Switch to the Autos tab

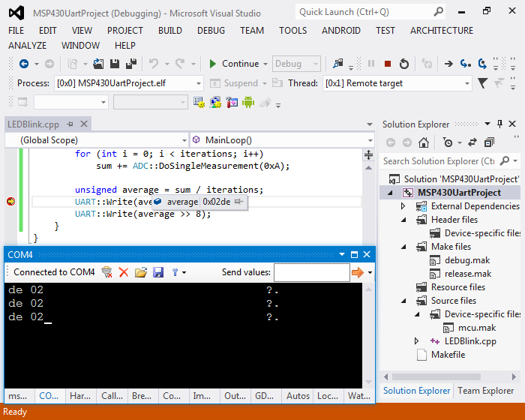298,396
